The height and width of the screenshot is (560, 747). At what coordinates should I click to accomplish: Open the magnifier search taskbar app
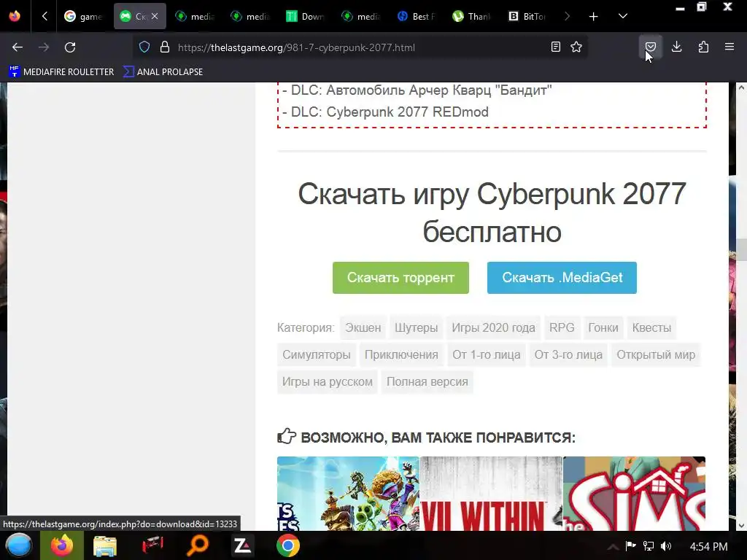click(x=197, y=545)
